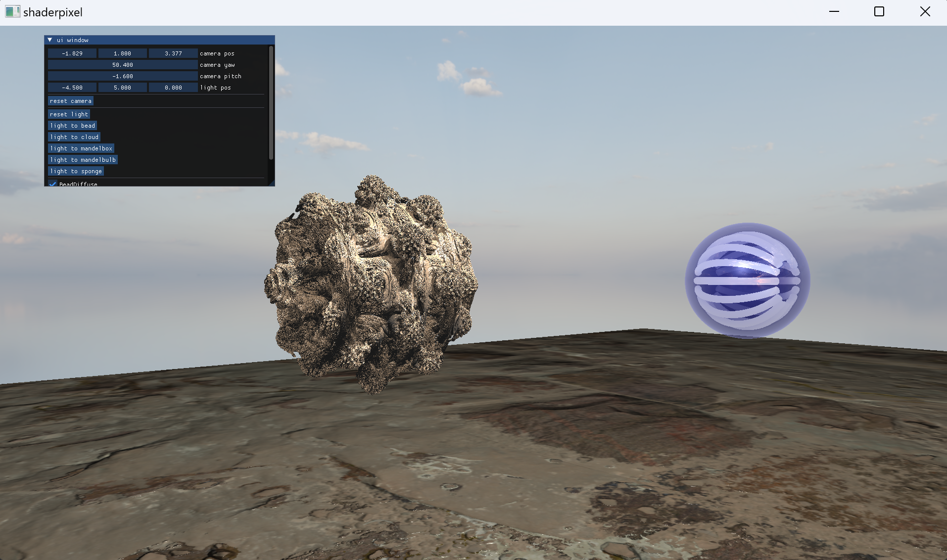Maximize the shaderpixel window

(x=879, y=12)
